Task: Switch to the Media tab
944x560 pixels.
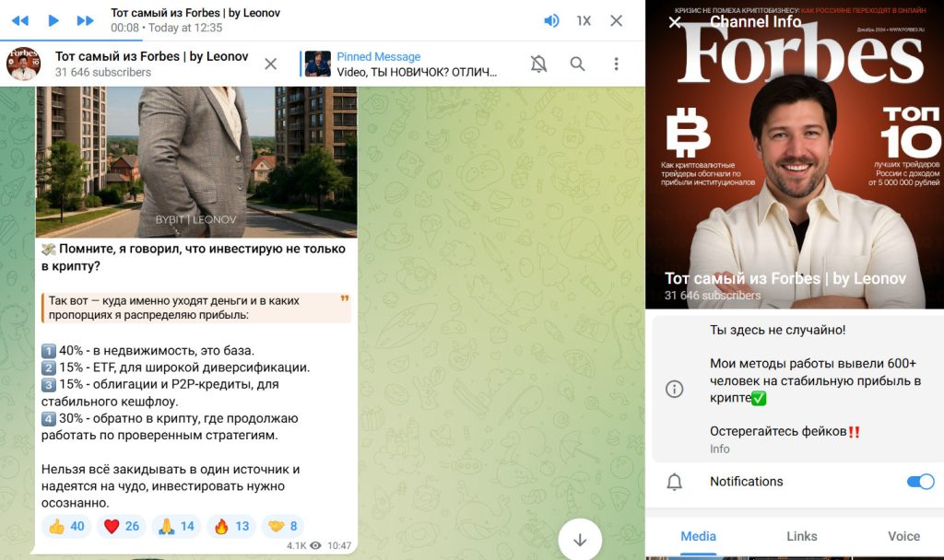Action: [698, 536]
